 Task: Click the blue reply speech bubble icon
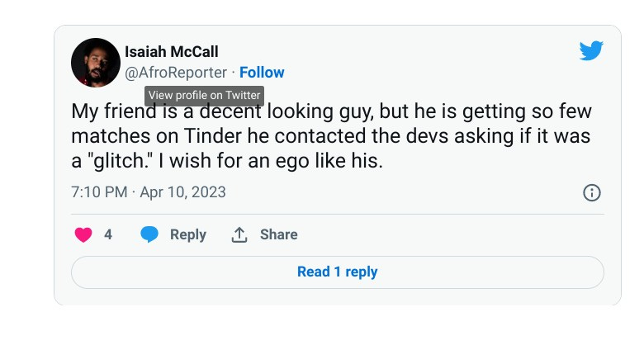pyautogui.click(x=149, y=234)
